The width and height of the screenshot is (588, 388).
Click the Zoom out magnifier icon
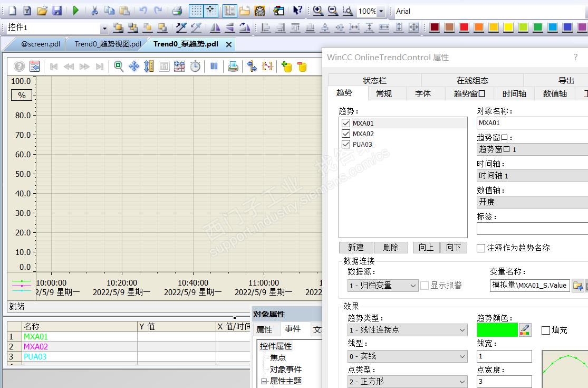tap(333, 11)
